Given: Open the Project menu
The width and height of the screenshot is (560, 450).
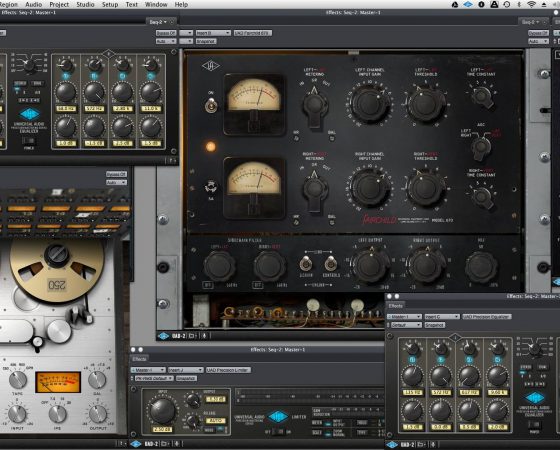Looking at the screenshot, I should point(59,5).
